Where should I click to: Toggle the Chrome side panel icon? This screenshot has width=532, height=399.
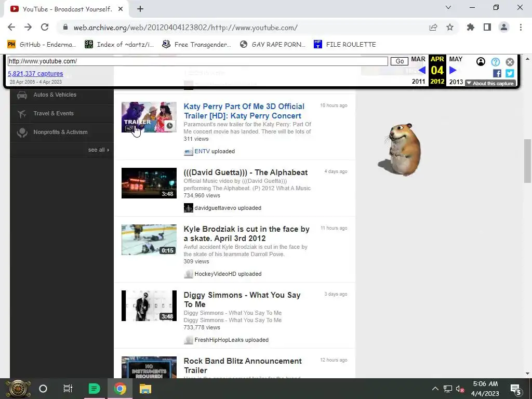point(487,28)
